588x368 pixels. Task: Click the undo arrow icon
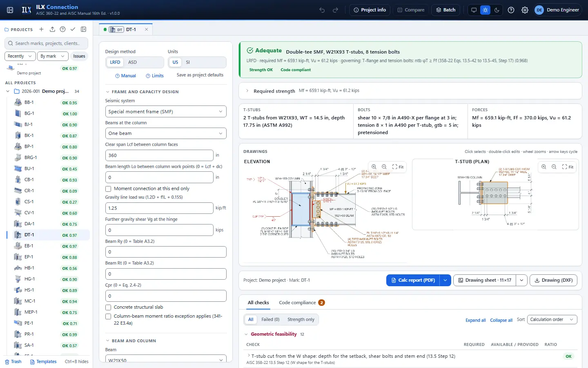point(322,10)
